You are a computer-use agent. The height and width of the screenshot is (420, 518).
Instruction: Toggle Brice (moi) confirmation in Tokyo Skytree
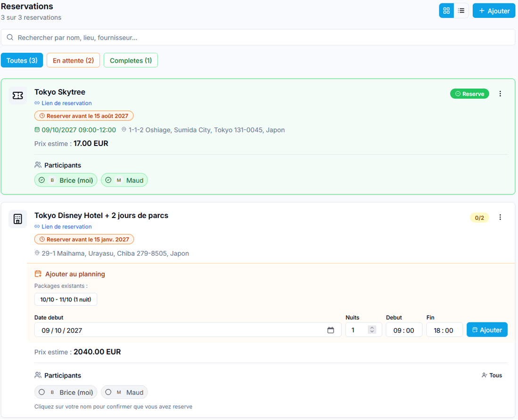click(x=66, y=180)
